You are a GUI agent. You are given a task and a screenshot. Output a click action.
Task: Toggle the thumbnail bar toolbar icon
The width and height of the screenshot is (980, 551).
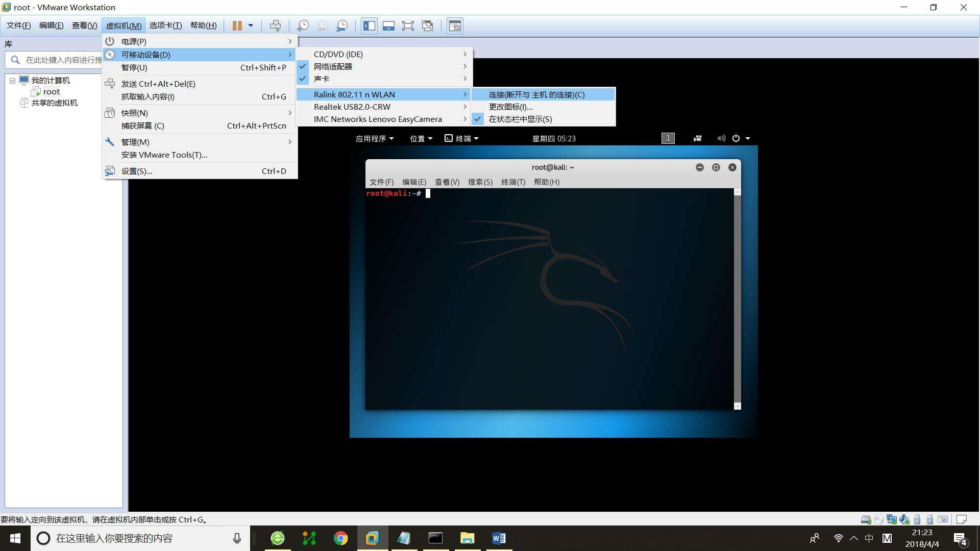tap(388, 26)
